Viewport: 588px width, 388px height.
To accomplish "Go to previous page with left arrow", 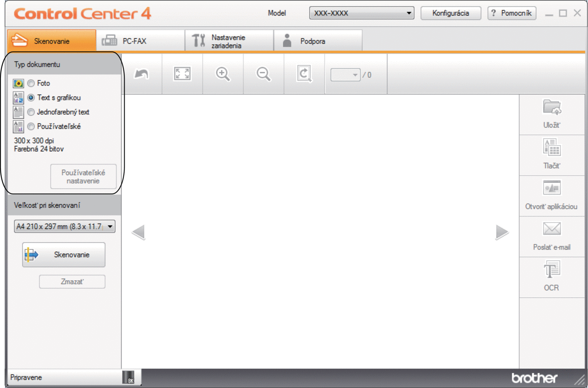I will 138,232.
